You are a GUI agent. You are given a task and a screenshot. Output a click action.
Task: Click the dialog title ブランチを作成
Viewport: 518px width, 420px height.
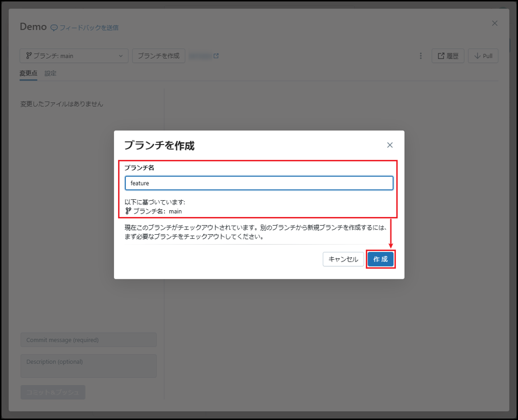pyautogui.click(x=159, y=145)
